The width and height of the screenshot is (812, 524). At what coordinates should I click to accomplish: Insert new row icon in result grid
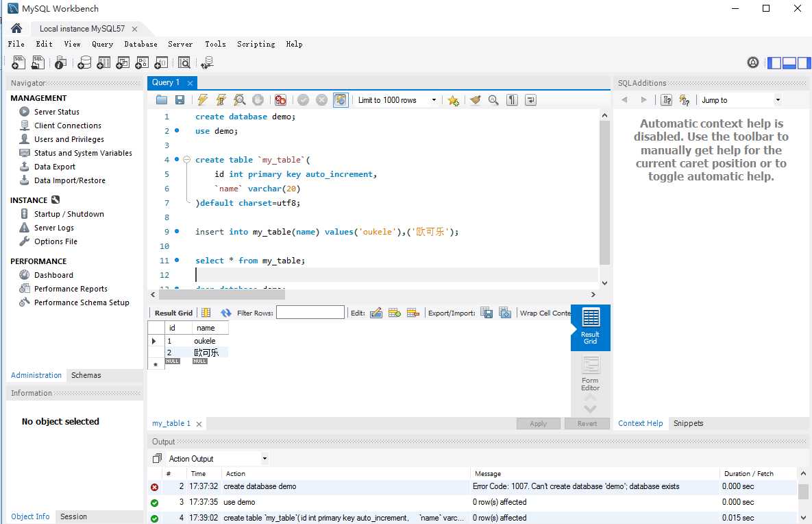pos(395,313)
